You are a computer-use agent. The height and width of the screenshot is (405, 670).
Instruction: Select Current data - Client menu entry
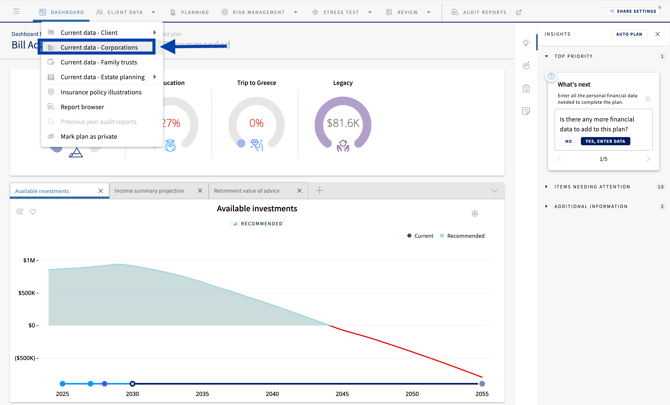tap(102, 32)
